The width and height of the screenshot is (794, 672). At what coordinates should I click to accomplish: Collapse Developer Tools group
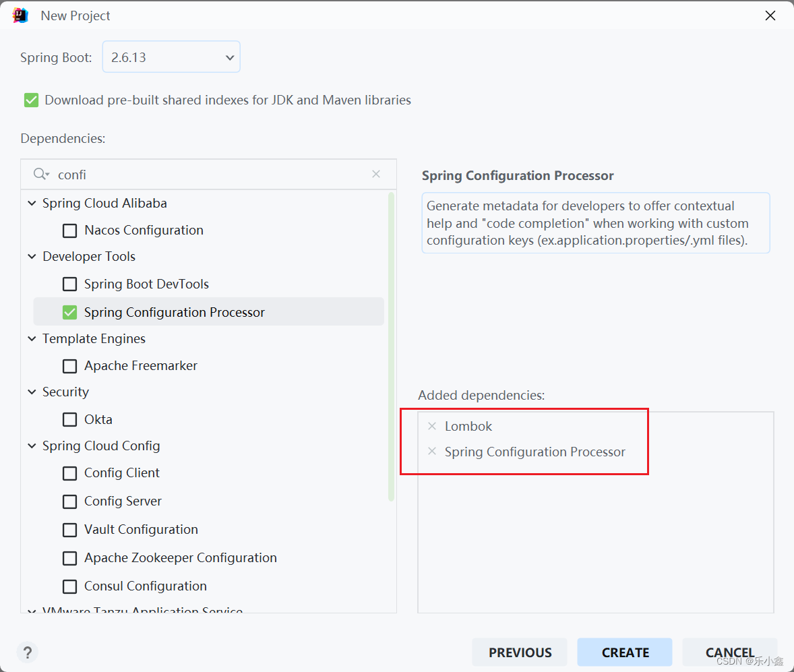[x=32, y=256]
